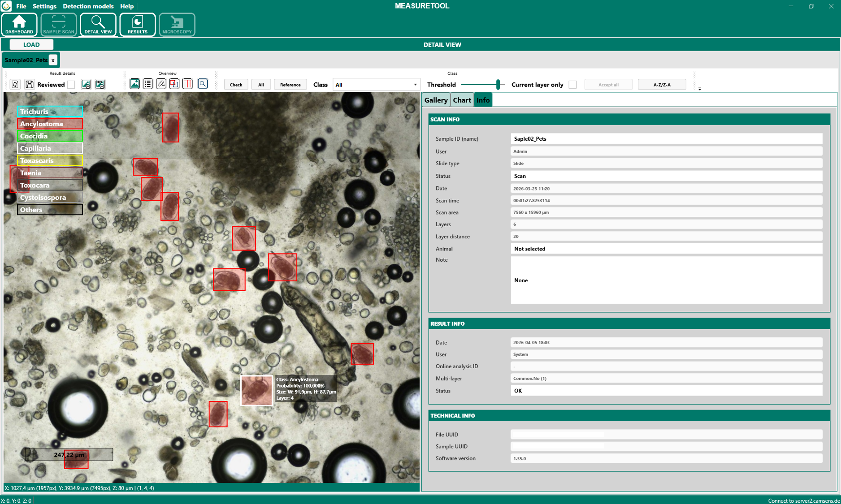Close the Sample02_Pets tab
The height and width of the screenshot is (504, 841).
click(x=53, y=60)
